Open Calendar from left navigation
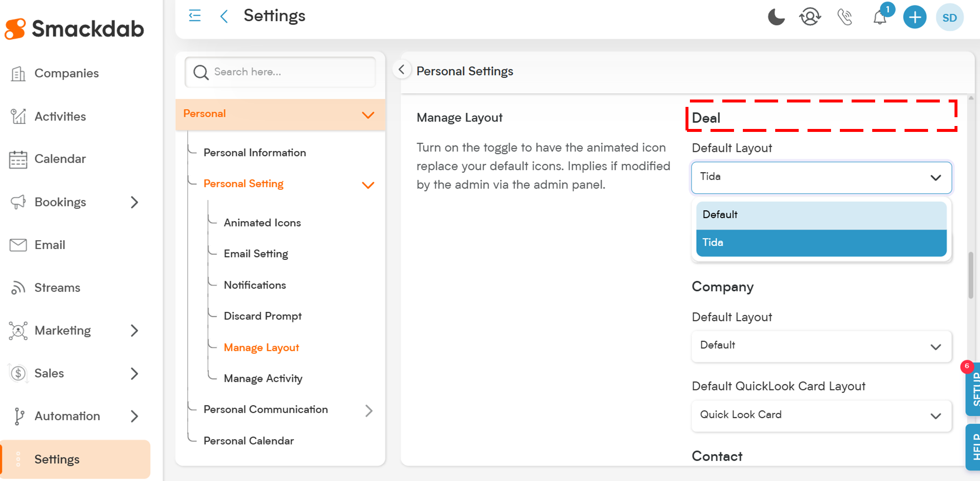 (x=60, y=159)
